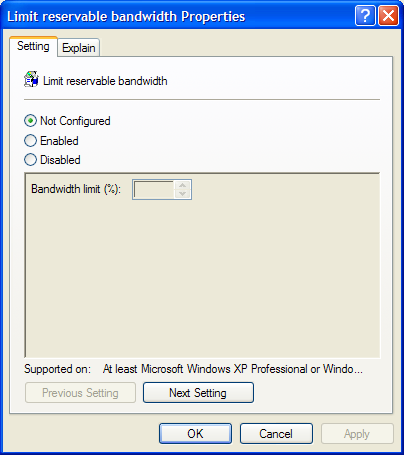Image resolution: width=404 pixels, height=455 pixels.
Task: Click the Bandwidth limit (%) label
Action: coord(76,189)
